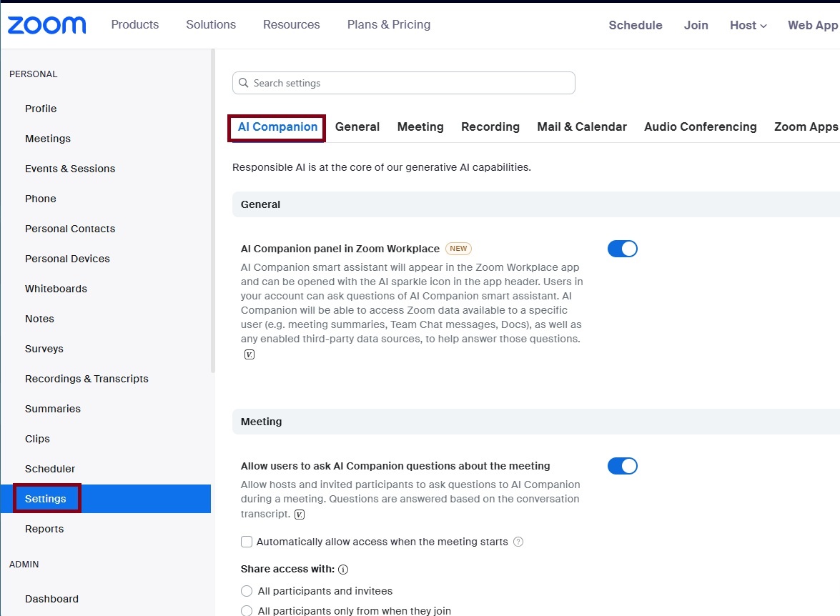
Task: Click Products in the top navigation
Action: tap(134, 24)
